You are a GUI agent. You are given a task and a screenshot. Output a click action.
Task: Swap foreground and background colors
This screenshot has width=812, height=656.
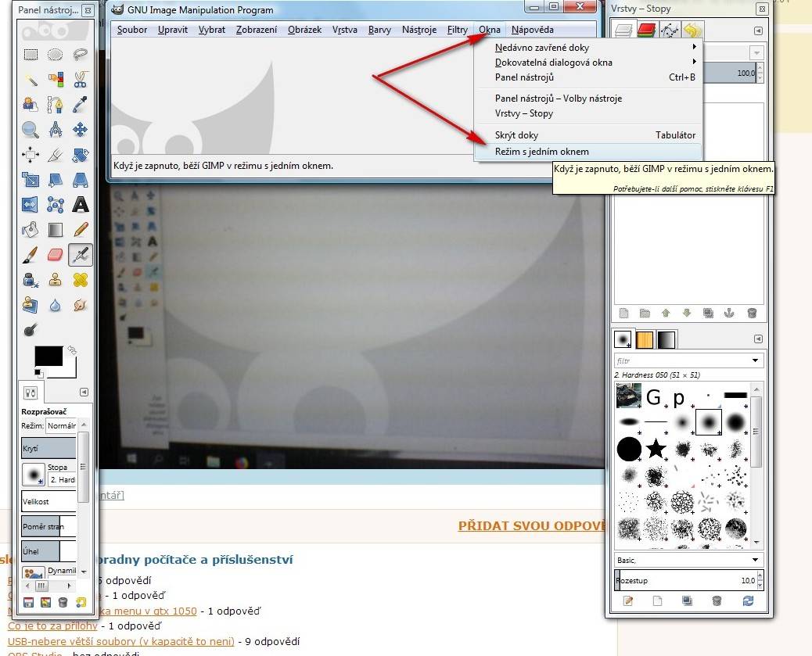[72, 350]
